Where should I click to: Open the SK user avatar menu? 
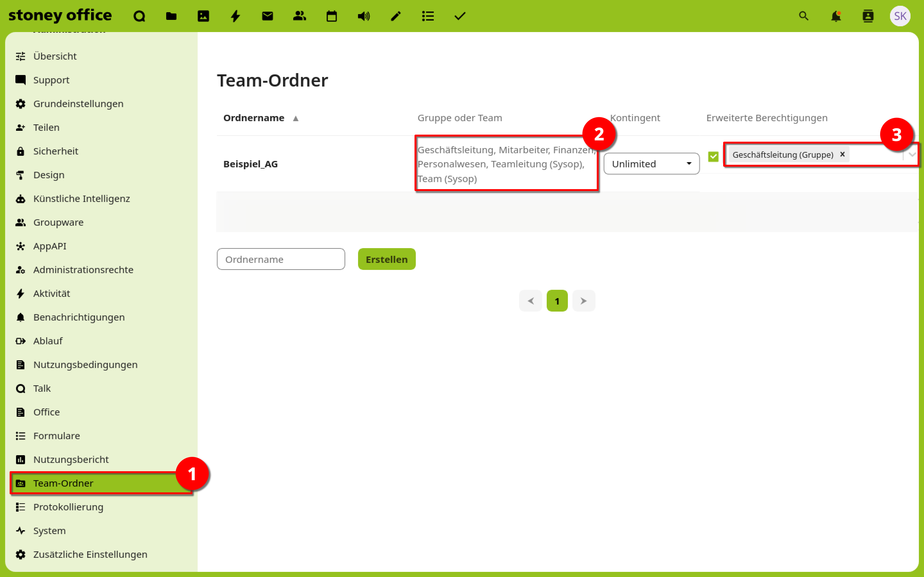(x=900, y=16)
